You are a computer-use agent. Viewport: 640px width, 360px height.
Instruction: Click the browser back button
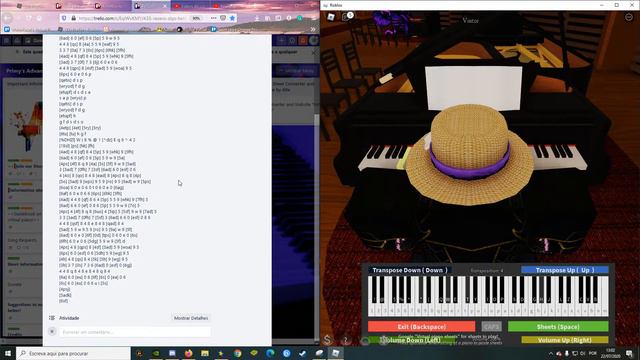8,18
